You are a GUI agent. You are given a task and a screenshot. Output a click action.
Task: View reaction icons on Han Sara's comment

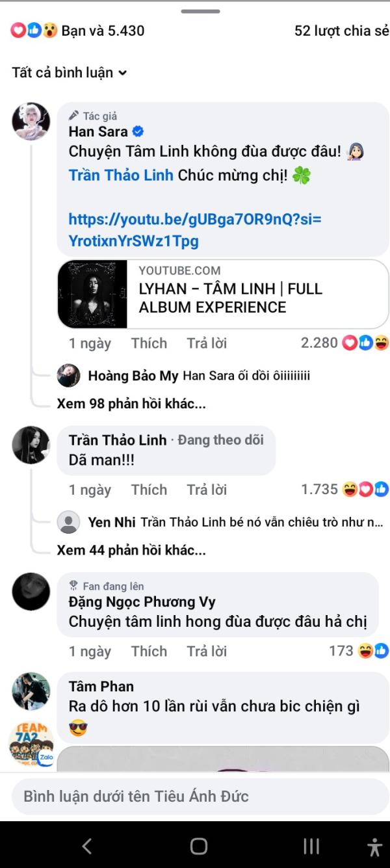(365, 343)
